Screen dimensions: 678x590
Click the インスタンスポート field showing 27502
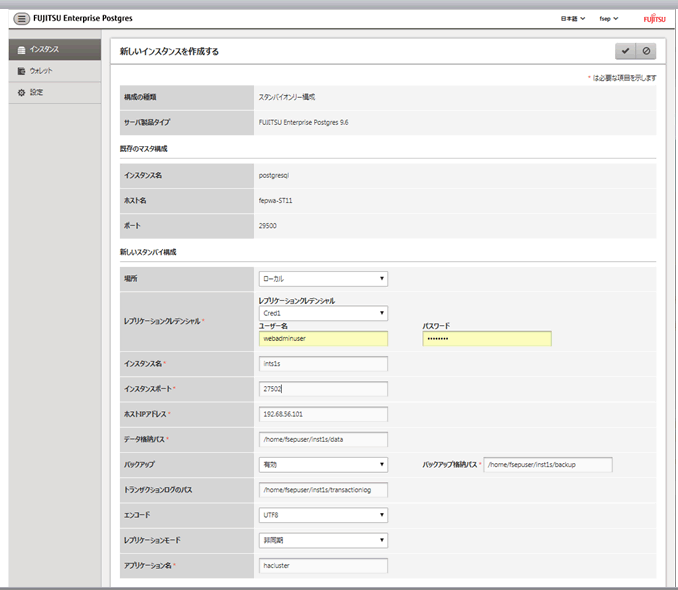click(323, 389)
